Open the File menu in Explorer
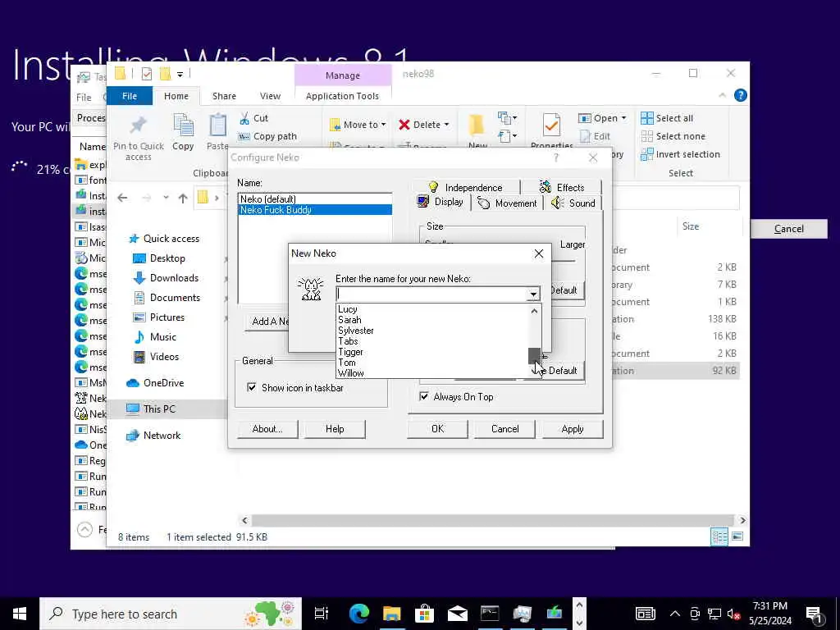The width and height of the screenshot is (840, 630). pyautogui.click(x=130, y=96)
